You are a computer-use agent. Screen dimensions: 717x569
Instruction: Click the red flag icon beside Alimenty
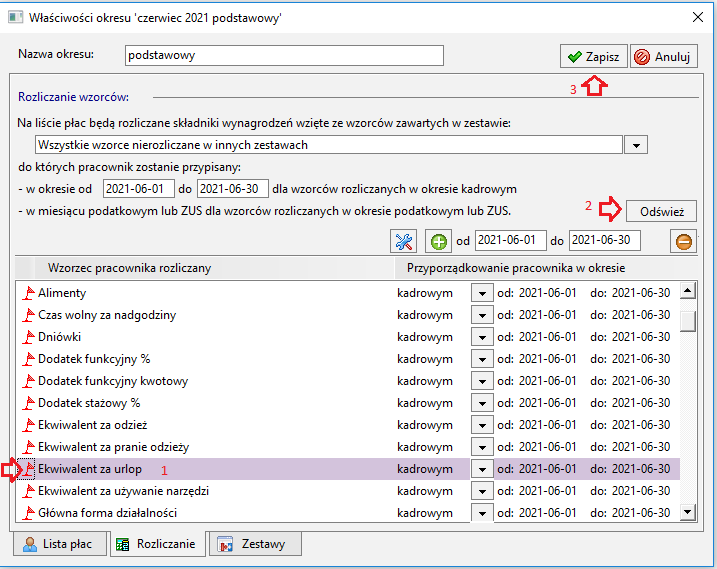[x=28, y=293]
